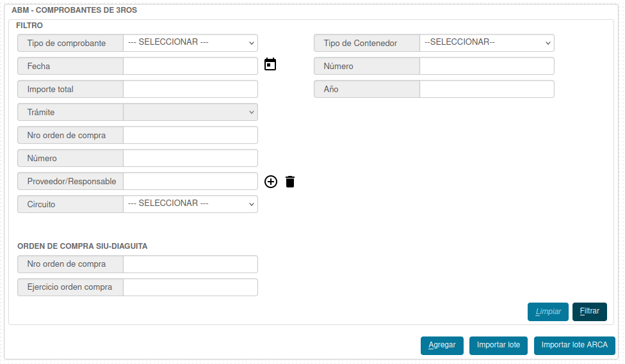Click the Agregar button

coord(442,345)
